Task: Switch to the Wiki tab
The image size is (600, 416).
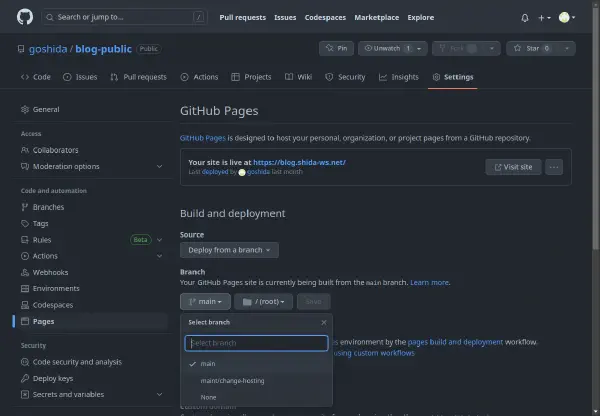Action: pyautogui.click(x=298, y=77)
